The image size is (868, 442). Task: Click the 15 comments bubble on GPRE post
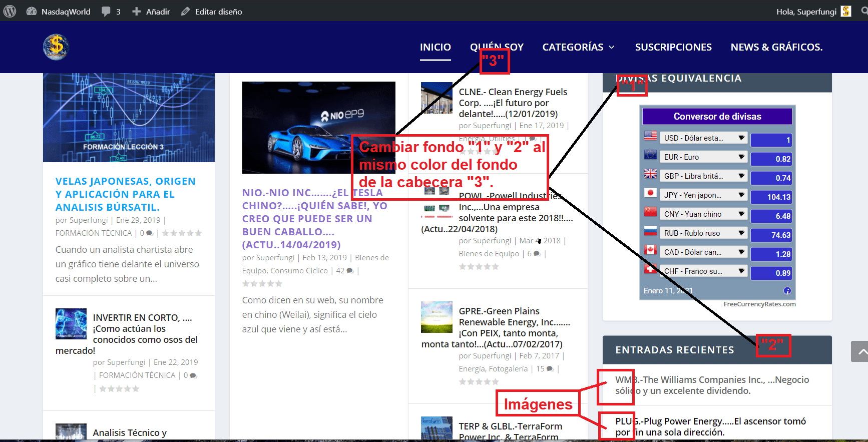pos(550,369)
